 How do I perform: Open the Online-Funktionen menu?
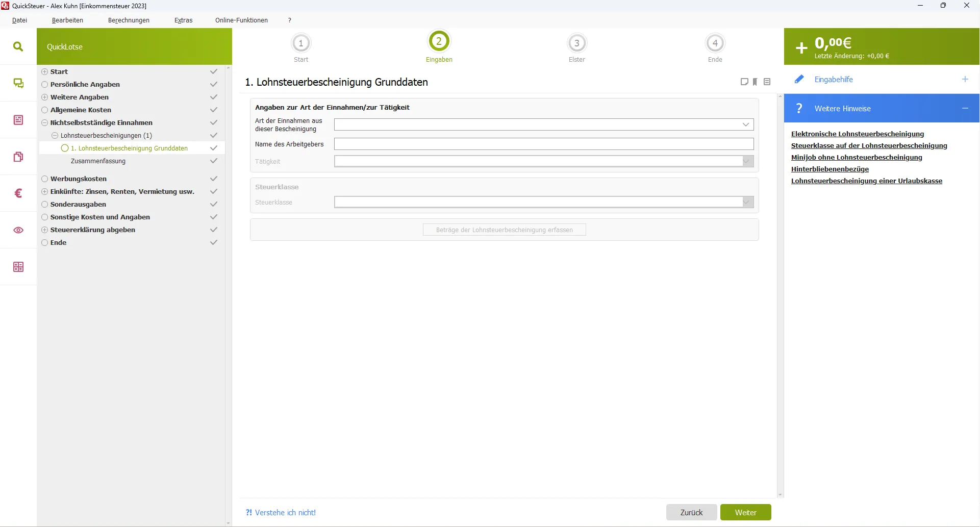(241, 20)
